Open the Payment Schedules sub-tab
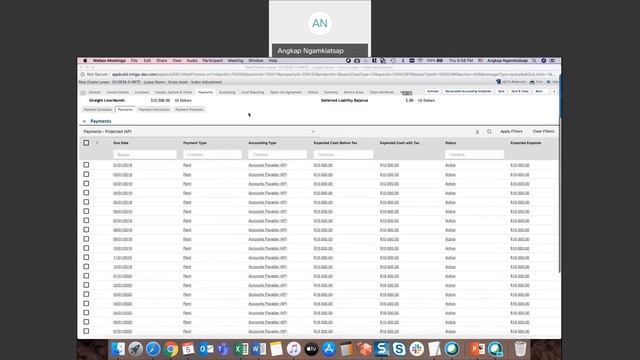 [98, 109]
